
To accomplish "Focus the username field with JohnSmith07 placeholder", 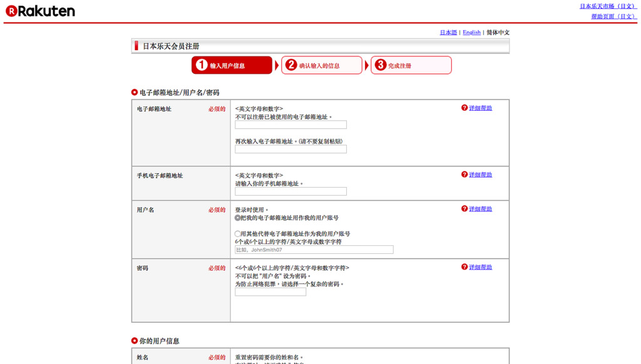I will click(314, 250).
